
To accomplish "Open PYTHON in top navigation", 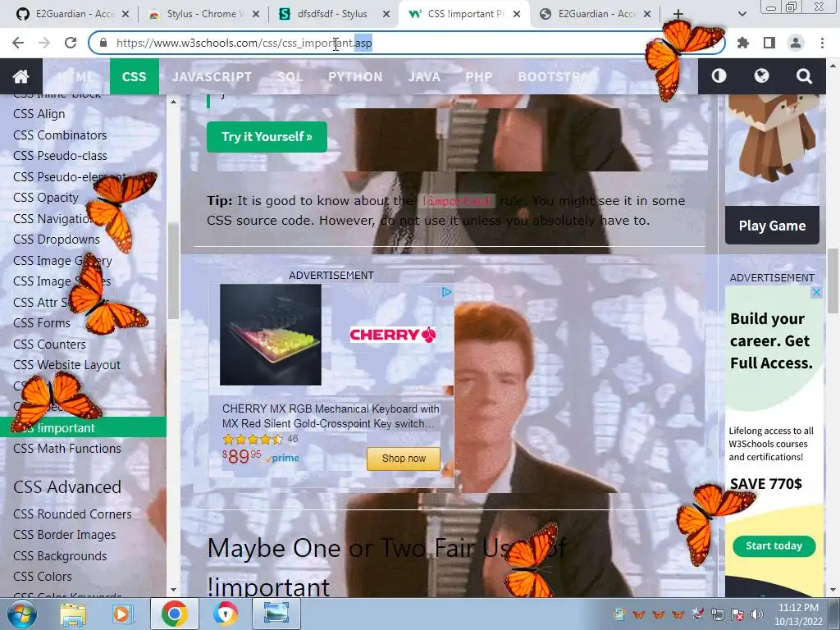I will click(355, 76).
